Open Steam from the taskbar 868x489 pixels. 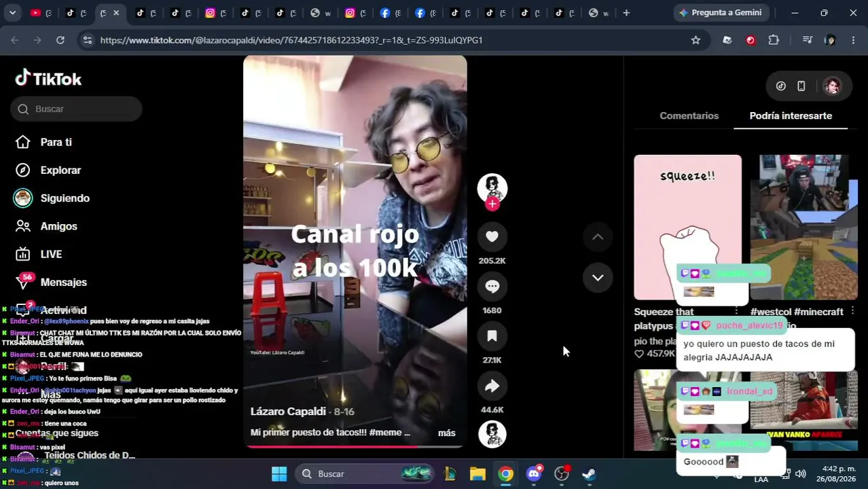click(x=589, y=473)
